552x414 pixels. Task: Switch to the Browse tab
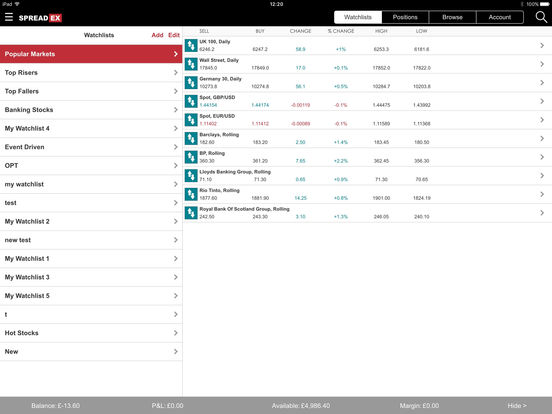pyautogui.click(x=452, y=17)
